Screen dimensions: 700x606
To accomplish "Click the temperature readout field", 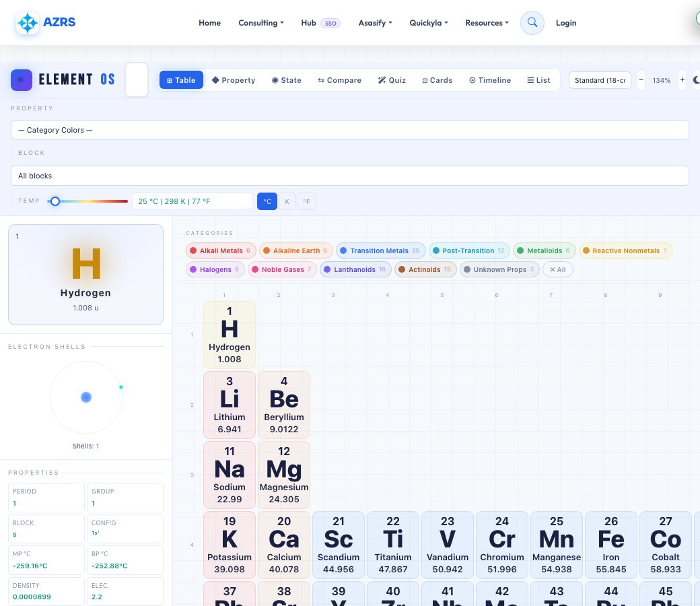I will coord(193,201).
